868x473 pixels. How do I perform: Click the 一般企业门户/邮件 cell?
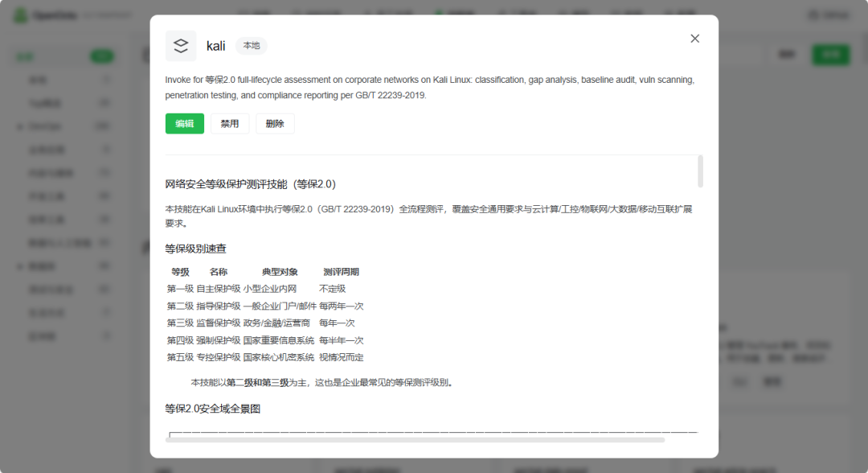click(x=280, y=306)
